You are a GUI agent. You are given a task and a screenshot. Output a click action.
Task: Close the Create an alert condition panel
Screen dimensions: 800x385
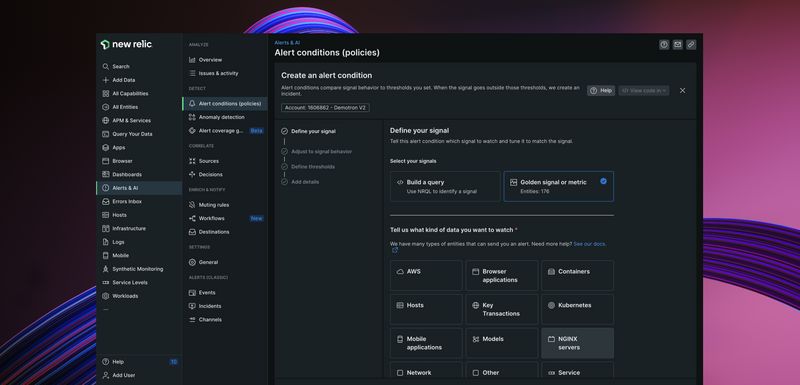(683, 90)
